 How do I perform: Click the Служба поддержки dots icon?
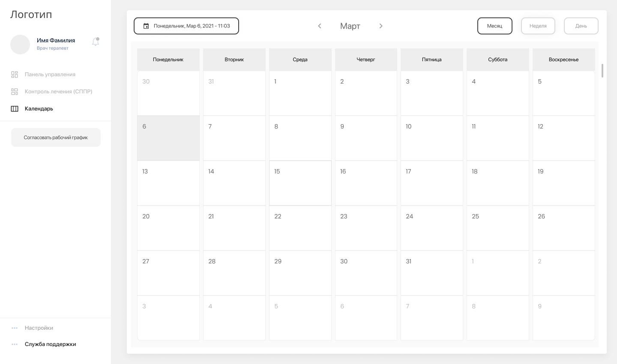tap(15, 344)
